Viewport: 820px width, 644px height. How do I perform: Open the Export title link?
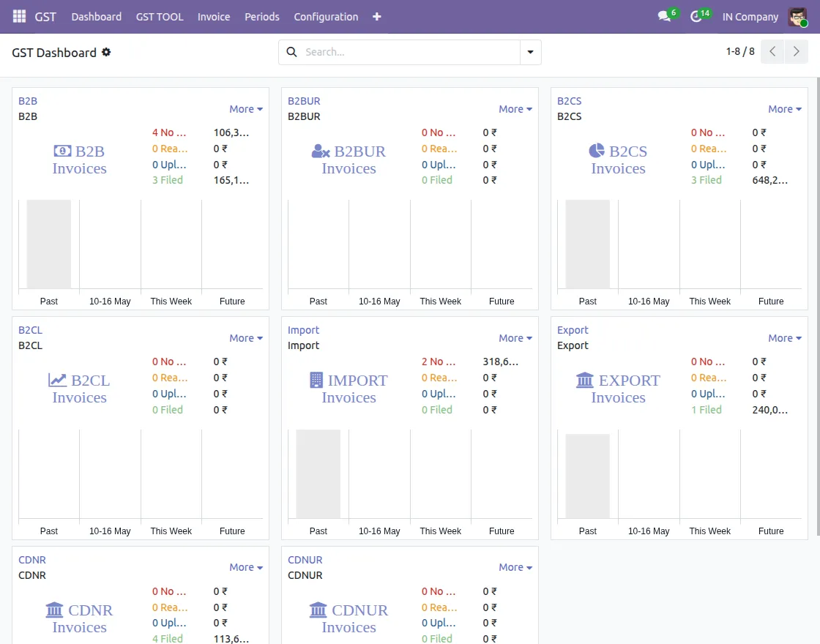pyautogui.click(x=573, y=330)
